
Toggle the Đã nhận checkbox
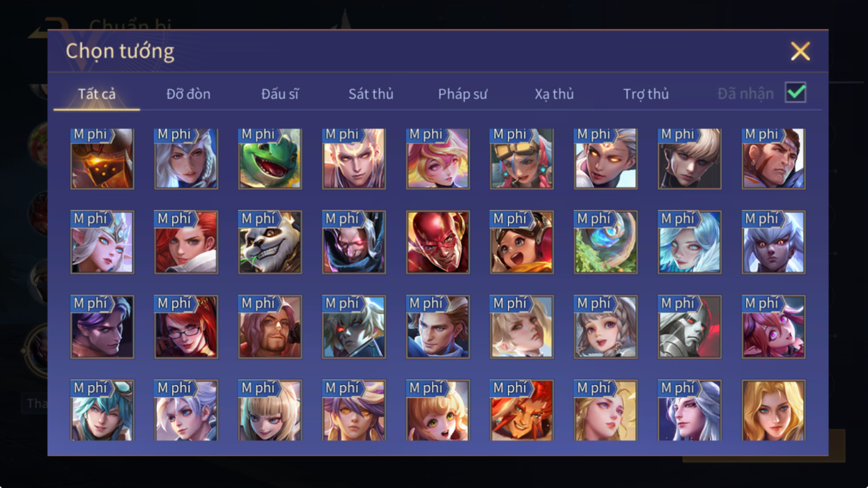(796, 93)
